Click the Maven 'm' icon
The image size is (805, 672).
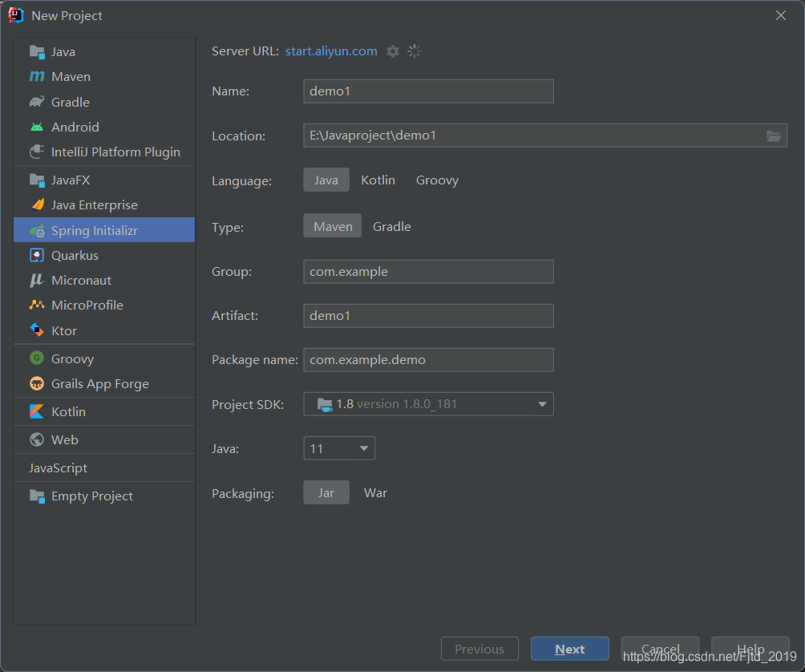pos(37,76)
